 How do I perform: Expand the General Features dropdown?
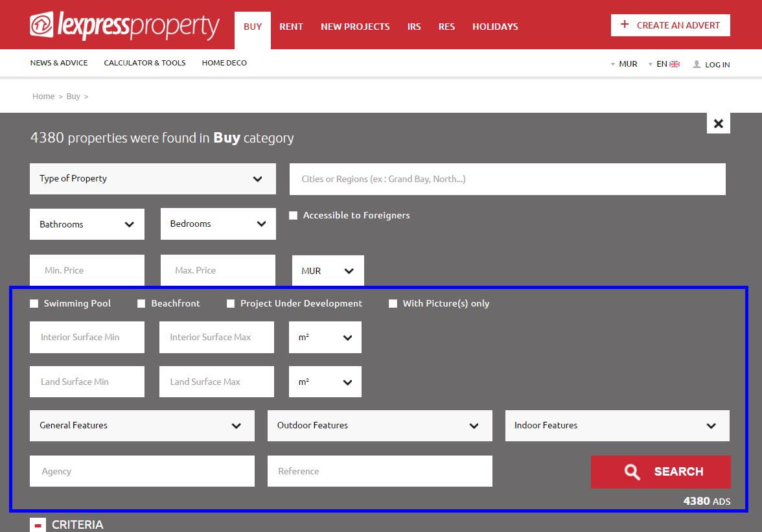[142, 426]
